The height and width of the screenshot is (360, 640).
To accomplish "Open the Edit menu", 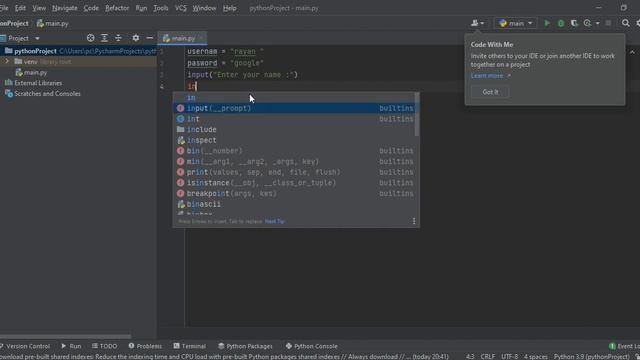I will coord(20,8).
